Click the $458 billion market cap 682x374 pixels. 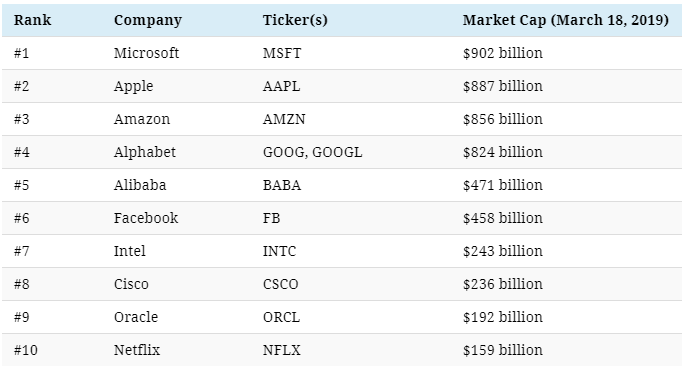point(502,218)
